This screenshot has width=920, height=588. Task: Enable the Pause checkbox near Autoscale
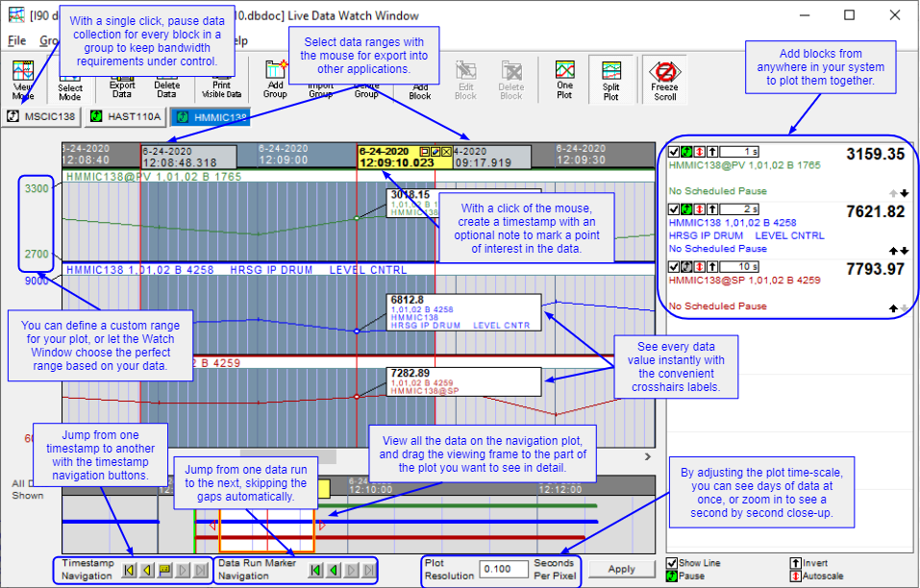point(671,576)
